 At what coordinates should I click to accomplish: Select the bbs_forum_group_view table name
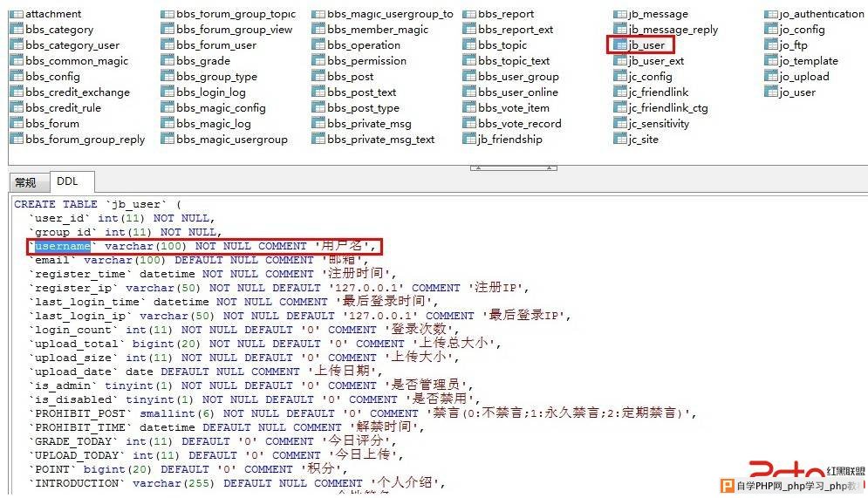[234, 30]
